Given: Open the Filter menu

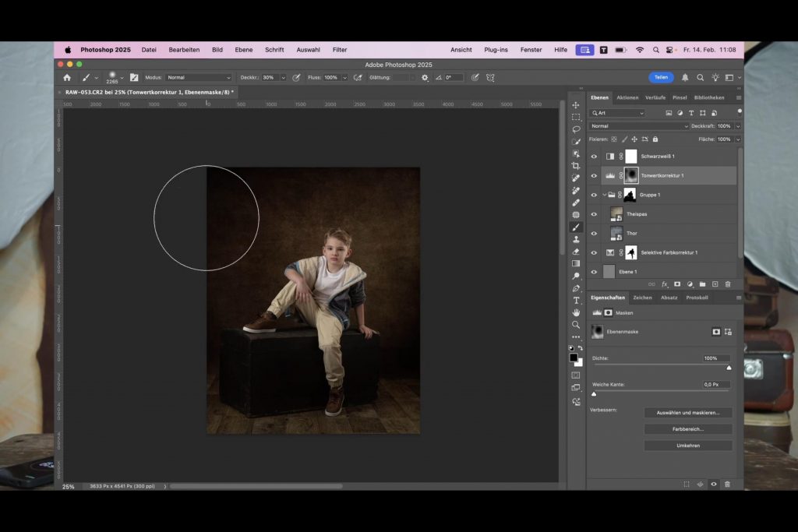Looking at the screenshot, I should click(340, 50).
